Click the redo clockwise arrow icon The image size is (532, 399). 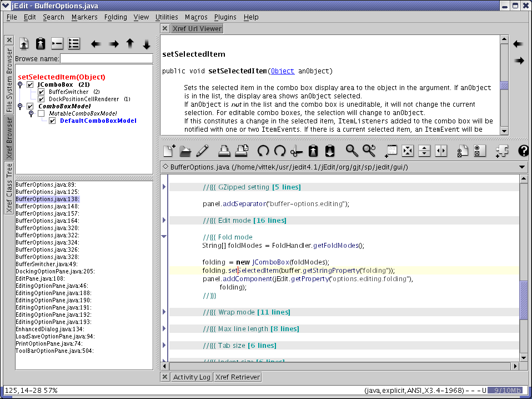[280, 151]
